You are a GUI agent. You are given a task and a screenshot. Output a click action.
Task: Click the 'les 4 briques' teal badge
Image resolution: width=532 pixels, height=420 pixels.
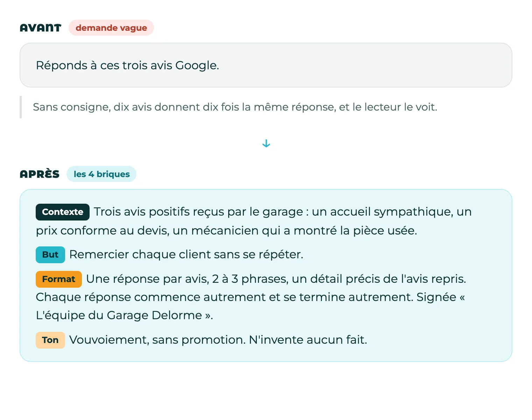click(x=101, y=174)
